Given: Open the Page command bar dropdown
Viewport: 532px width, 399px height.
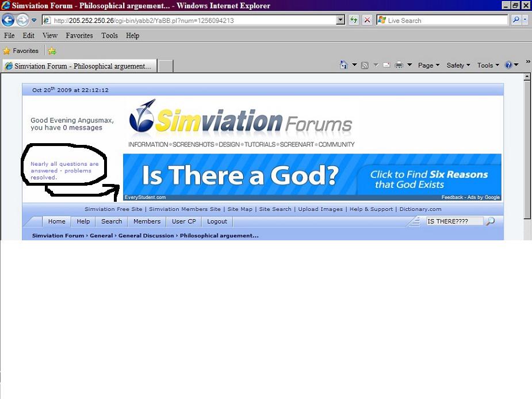Looking at the screenshot, I should pos(428,65).
